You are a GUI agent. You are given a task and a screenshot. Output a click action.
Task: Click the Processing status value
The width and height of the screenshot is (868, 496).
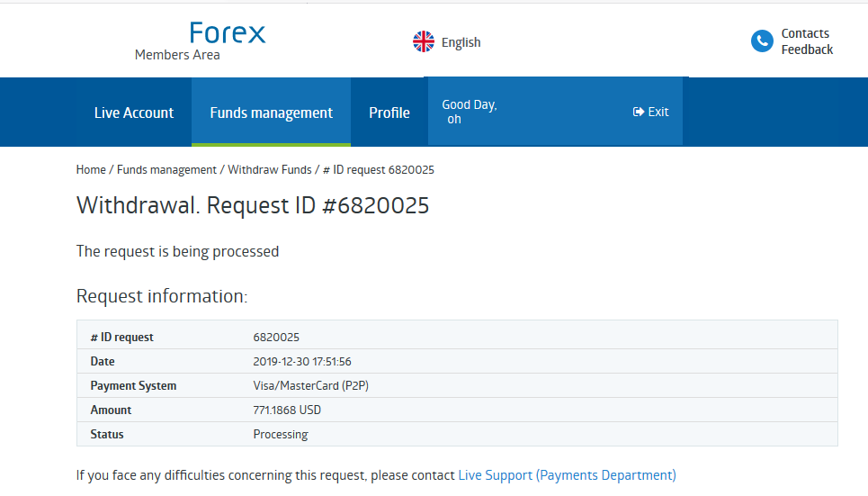(281, 434)
